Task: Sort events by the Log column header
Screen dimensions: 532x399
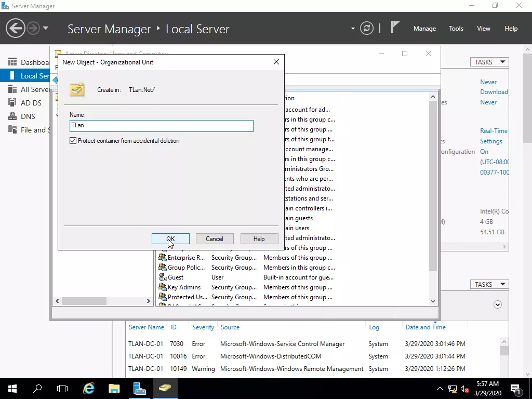Action: pyautogui.click(x=374, y=327)
